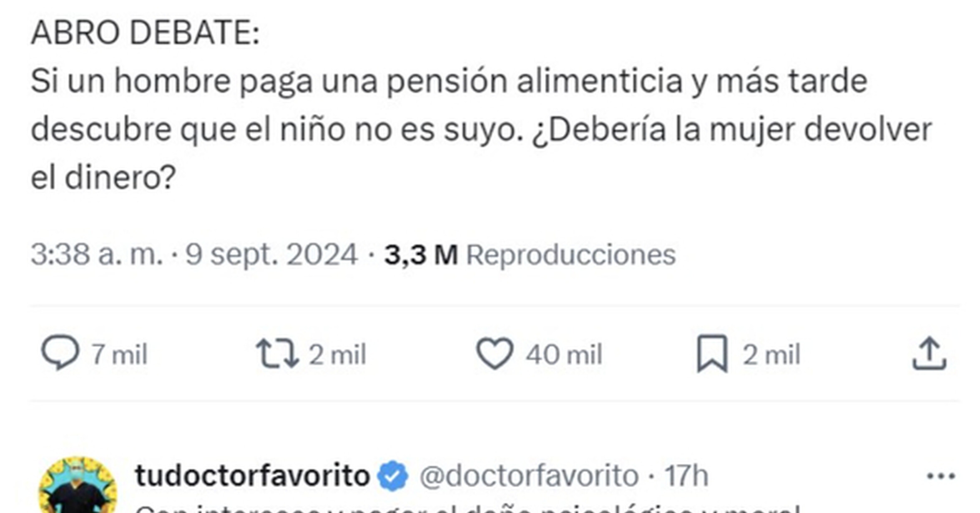Image resolution: width=980 pixels, height=513 pixels.
Task: Click the 7 mil replies count
Action: tap(120, 355)
